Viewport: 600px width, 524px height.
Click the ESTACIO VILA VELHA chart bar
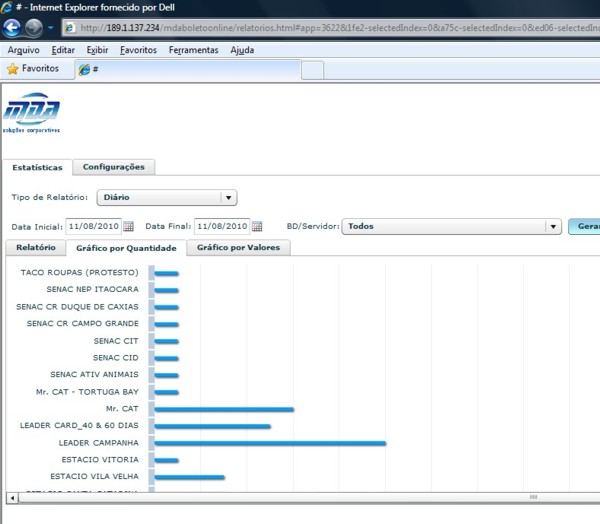coord(189,477)
